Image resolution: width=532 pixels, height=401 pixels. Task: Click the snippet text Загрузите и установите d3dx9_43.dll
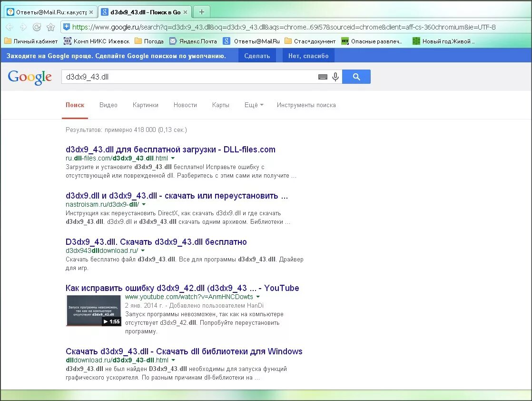pos(119,167)
